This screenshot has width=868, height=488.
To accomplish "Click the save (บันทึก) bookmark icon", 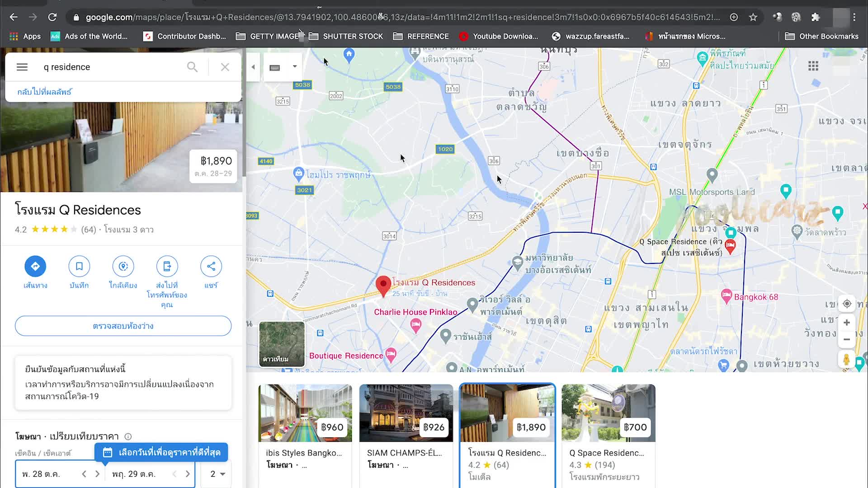I will (79, 267).
